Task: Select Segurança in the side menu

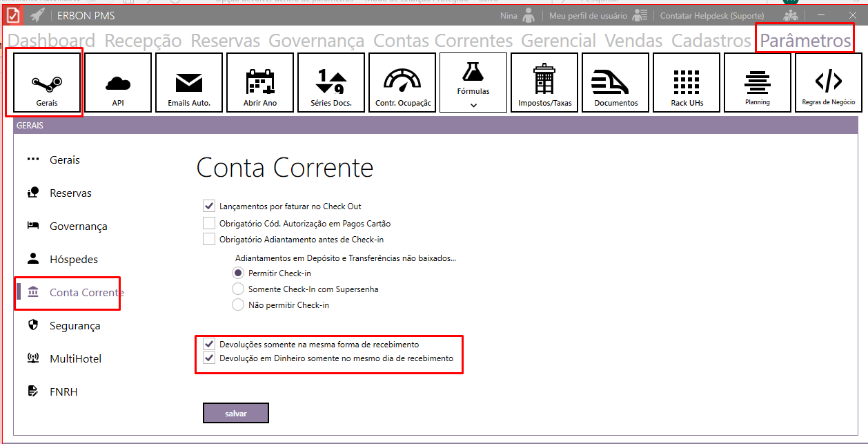Action: tap(75, 326)
